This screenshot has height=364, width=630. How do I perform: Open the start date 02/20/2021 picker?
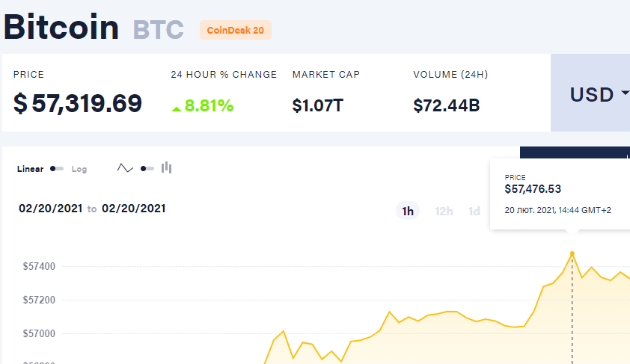pos(50,209)
